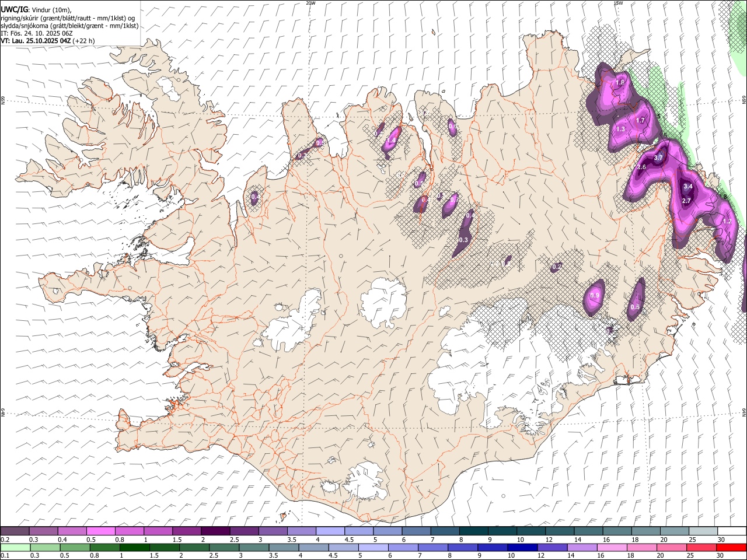Image resolution: width=747 pixels, height=560 pixels.
Task: Select the 'IT: Fös. 24. 10. 2025 06Z' line
Action: click(x=37, y=33)
